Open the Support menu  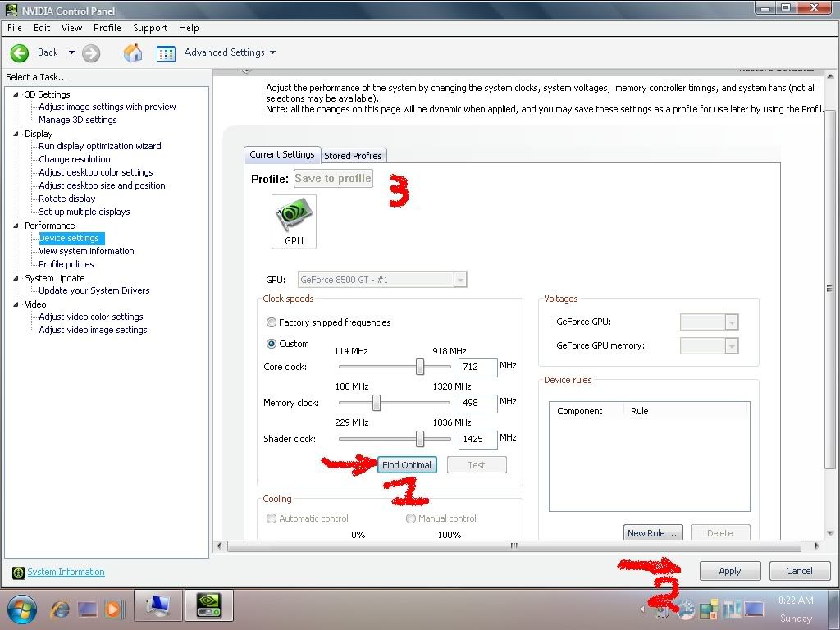pyautogui.click(x=150, y=28)
